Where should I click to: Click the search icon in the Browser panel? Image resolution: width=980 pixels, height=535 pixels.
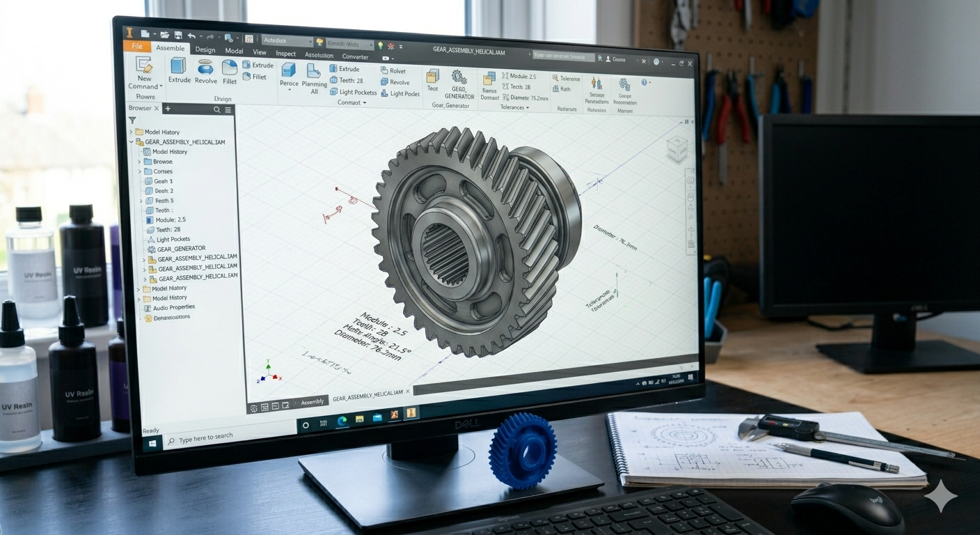(216, 109)
